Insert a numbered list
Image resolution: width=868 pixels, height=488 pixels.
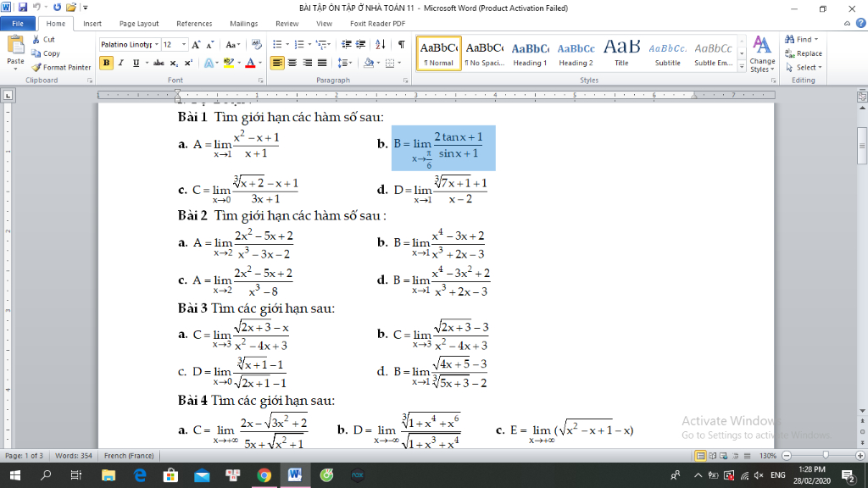pos(299,45)
